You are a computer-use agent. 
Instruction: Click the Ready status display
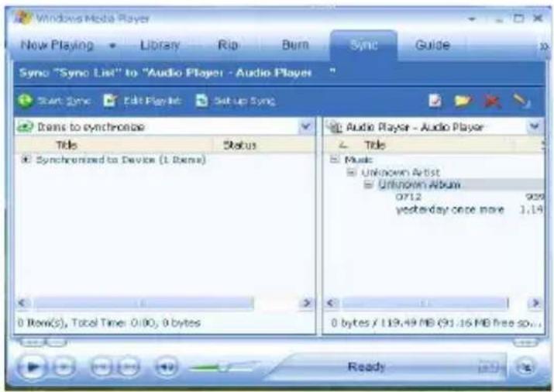tap(366, 366)
